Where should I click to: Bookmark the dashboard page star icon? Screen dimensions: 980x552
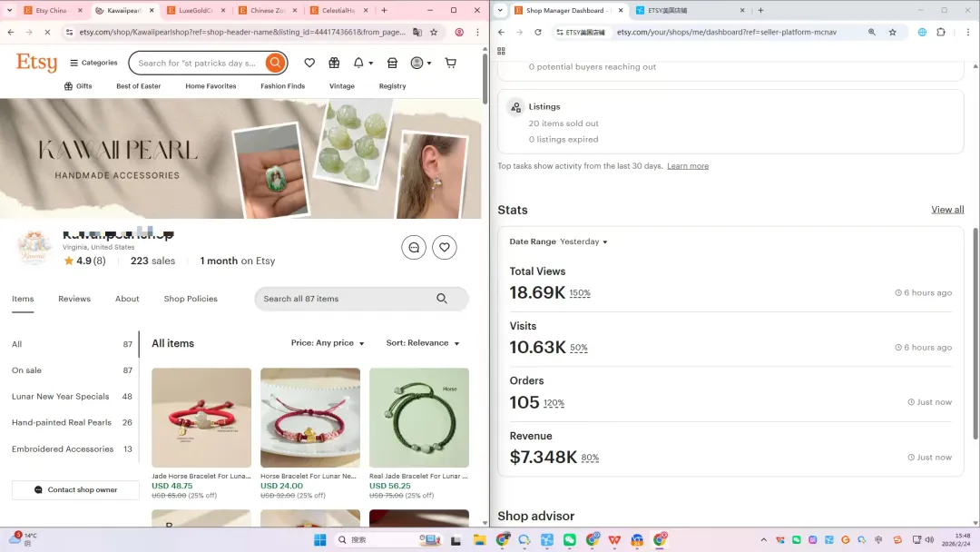[893, 32]
